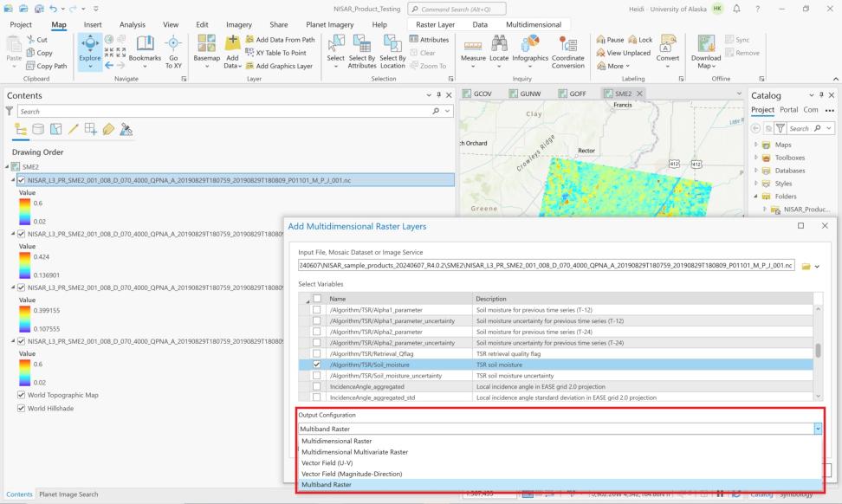
Task: Toggle World Hillshade layer visibility
Action: pyautogui.click(x=22, y=409)
